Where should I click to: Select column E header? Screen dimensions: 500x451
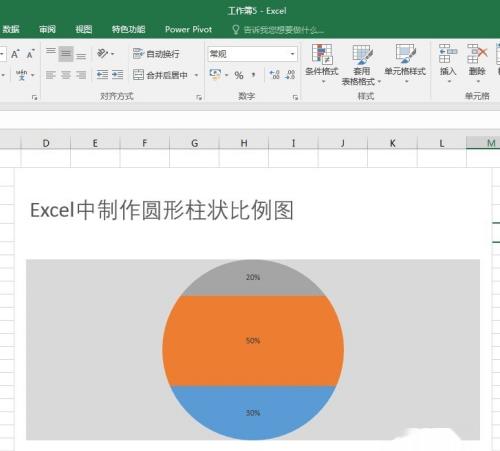click(95, 143)
